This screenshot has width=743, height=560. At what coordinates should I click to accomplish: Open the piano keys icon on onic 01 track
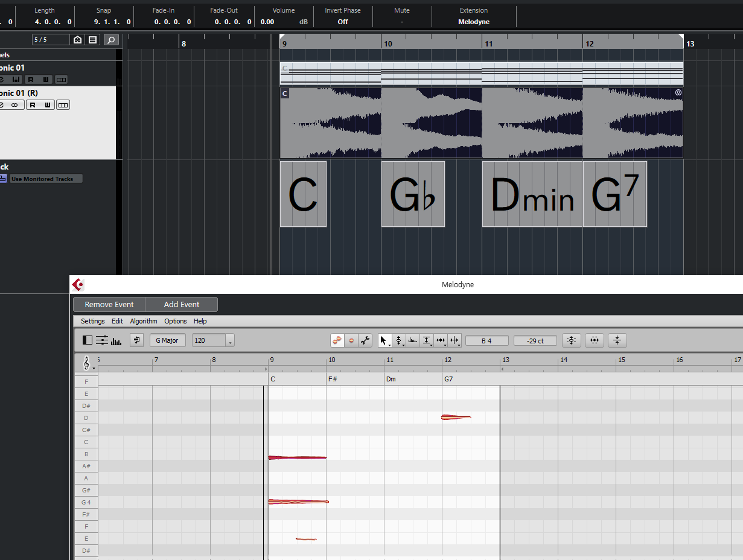[16, 80]
